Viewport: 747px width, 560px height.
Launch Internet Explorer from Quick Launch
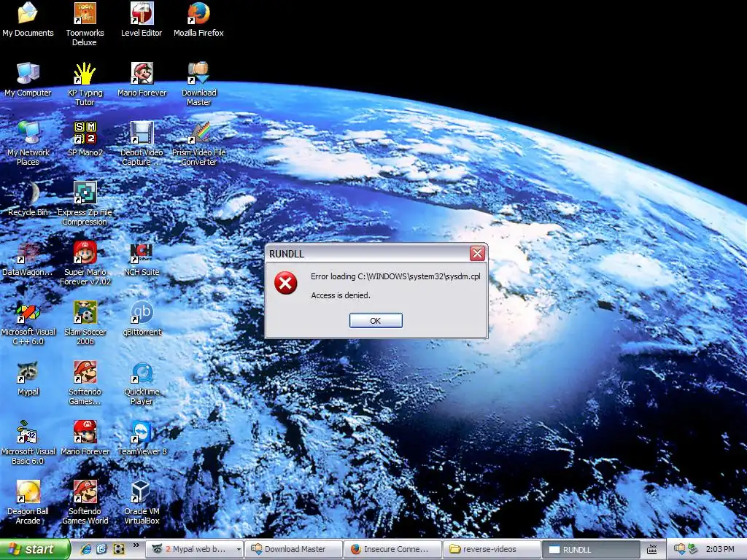point(86,549)
